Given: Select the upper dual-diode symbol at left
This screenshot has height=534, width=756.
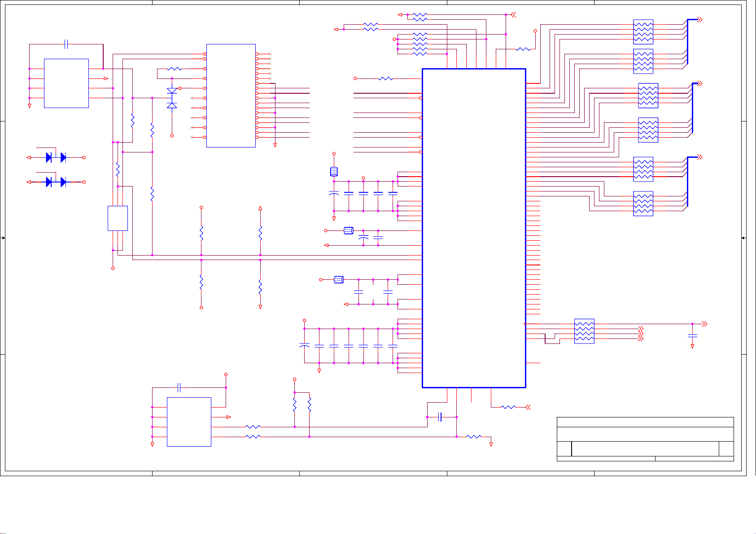Looking at the screenshot, I should click(56, 157).
